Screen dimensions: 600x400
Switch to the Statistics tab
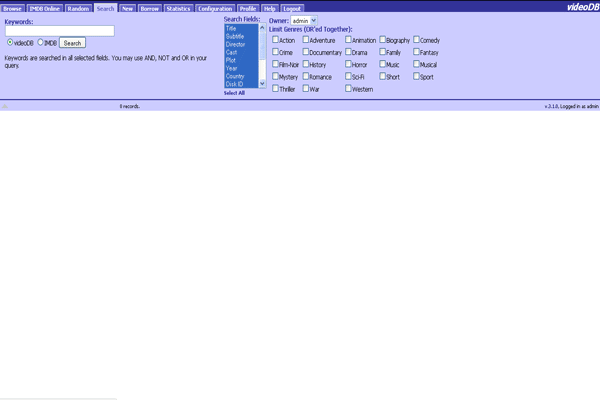[178, 8]
